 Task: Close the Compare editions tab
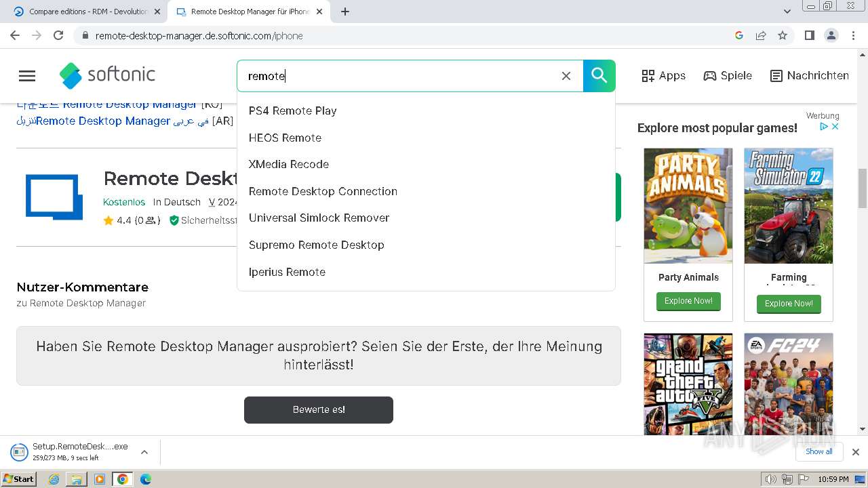(x=157, y=12)
